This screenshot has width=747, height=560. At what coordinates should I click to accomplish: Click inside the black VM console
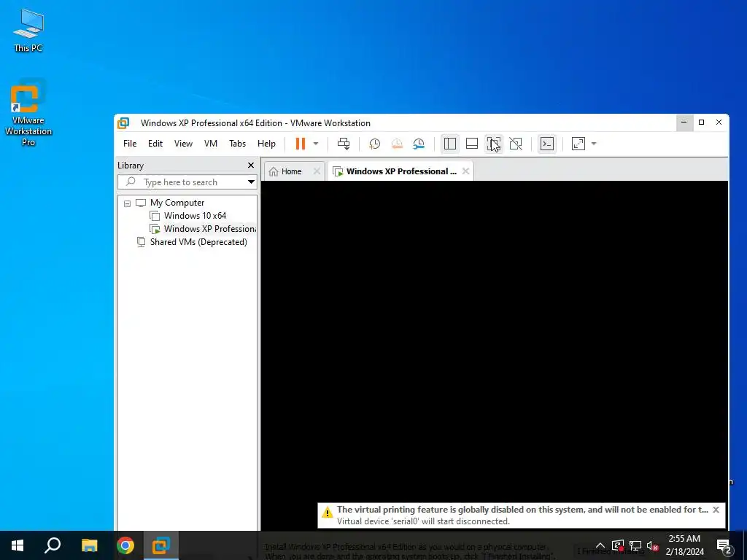tap(494, 341)
